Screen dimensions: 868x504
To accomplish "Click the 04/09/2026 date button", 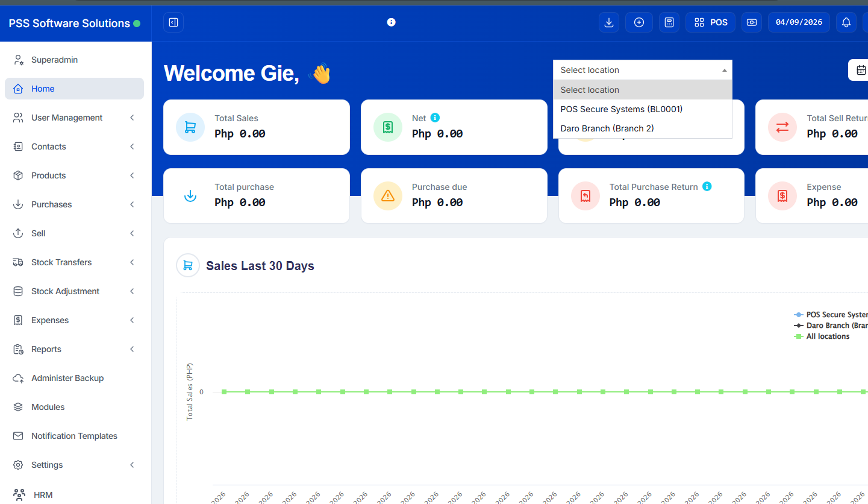I will click(x=799, y=22).
